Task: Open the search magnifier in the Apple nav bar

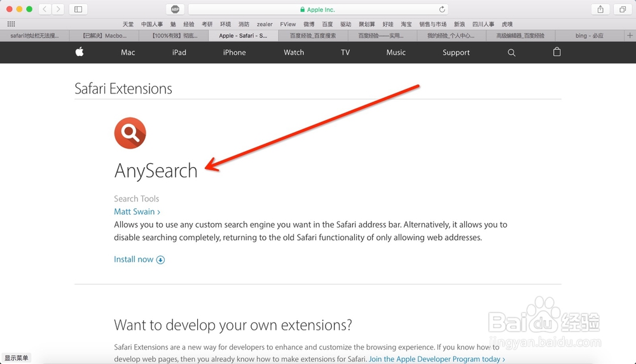Action: pyautogui.click(x=511, y=52)
